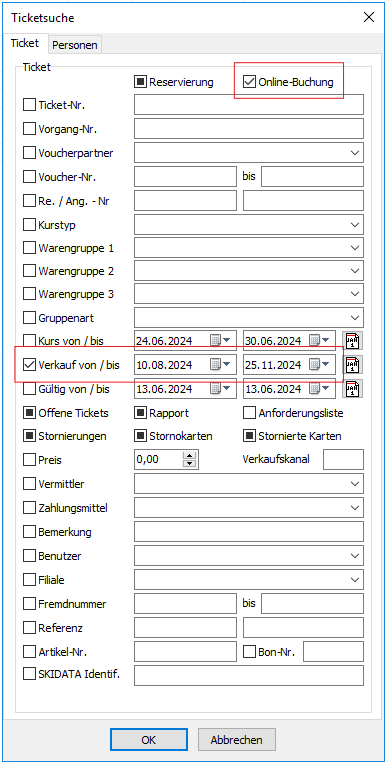Open date picker for Kurs start date 24.06.2024

pos(220,340)
